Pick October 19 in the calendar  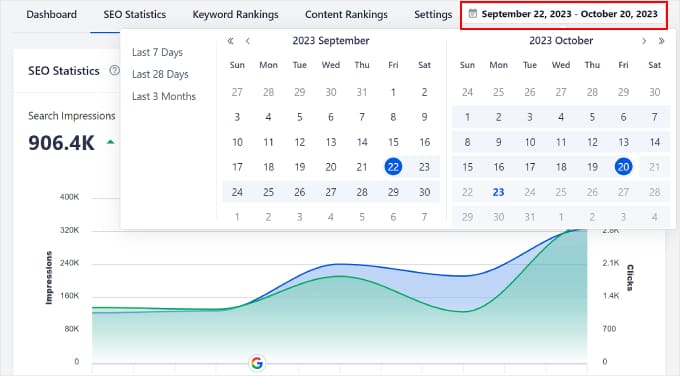coord(592,167)
